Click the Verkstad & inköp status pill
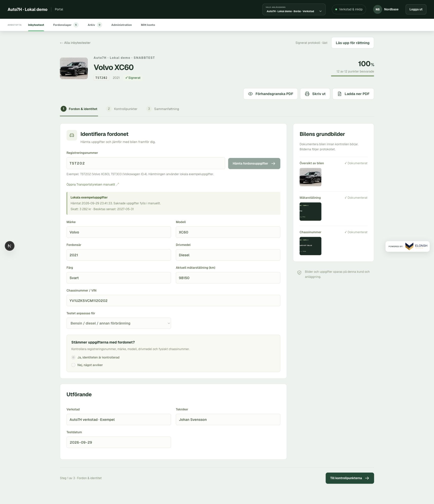Viewport: 434px width, 504px height. (349, 9)
